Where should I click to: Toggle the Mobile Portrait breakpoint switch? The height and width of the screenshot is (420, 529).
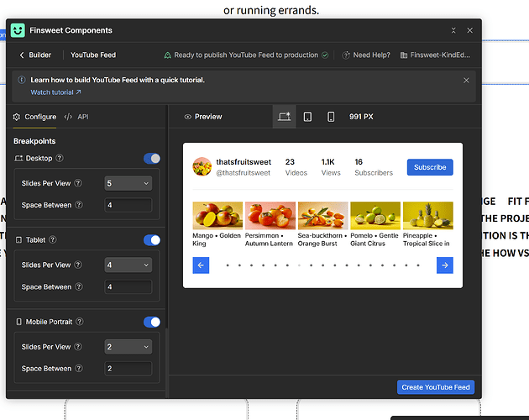(x=152, y=322)
